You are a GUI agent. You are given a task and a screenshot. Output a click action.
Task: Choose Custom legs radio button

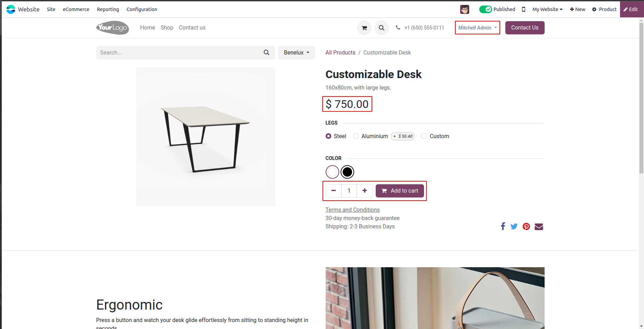(424, 136)
